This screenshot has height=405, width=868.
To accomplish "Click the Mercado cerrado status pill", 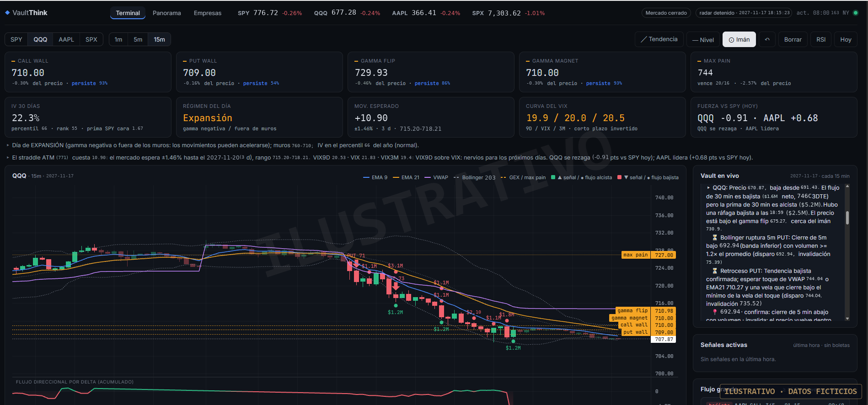I will click(x=666, y=13).
